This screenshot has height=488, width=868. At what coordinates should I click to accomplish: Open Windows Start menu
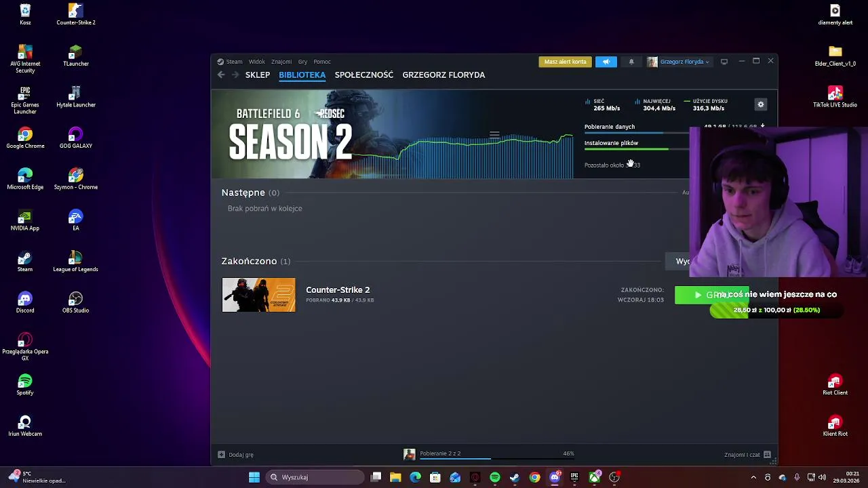pyautogui.click(x=254, y=477)
